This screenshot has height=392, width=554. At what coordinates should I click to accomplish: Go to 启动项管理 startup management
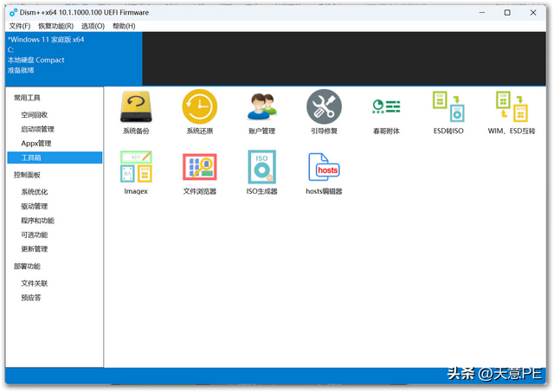click(x=37, y=129)
